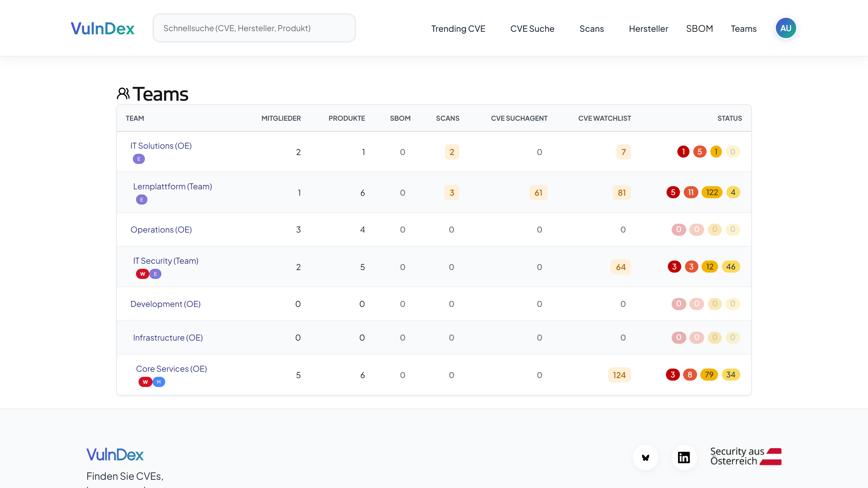
Task: Click the LinkedIn icon in footer
Action: [x=684, y=457]
